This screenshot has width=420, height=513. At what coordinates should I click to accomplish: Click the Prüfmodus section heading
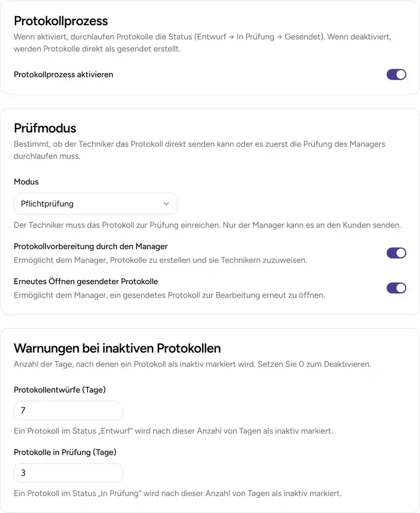click(45, 128)
